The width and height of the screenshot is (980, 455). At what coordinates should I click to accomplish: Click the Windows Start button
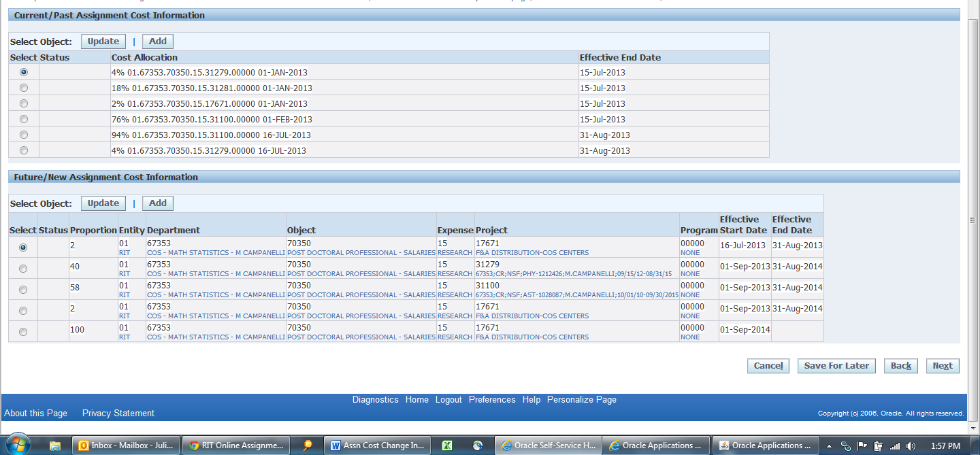(18, 445)
